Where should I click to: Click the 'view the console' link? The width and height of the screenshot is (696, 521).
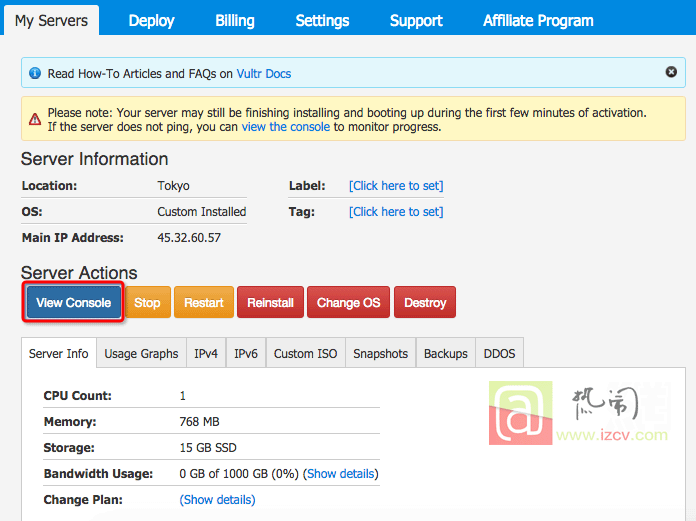click(286, 127)
